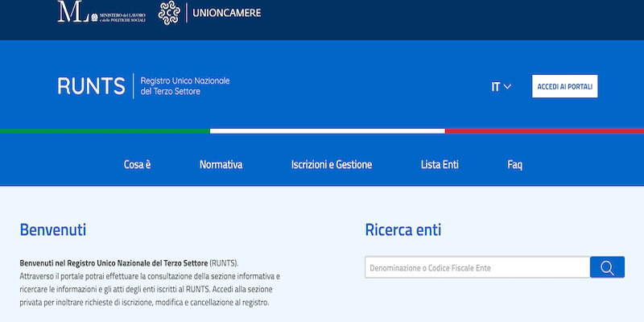Click the Ricerca enti heading
This screenshot has width=644, height=322.
coord(403,229)
